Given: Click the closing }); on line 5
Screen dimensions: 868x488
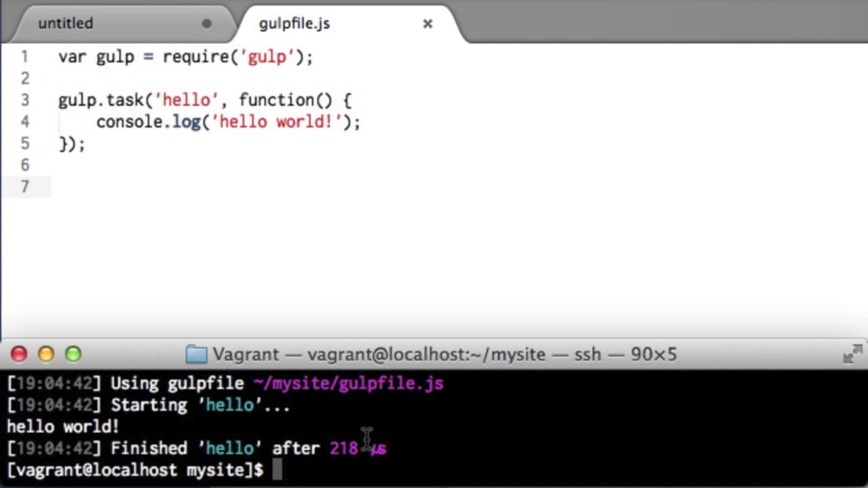Looking at the screenshot, I should 72,145.
